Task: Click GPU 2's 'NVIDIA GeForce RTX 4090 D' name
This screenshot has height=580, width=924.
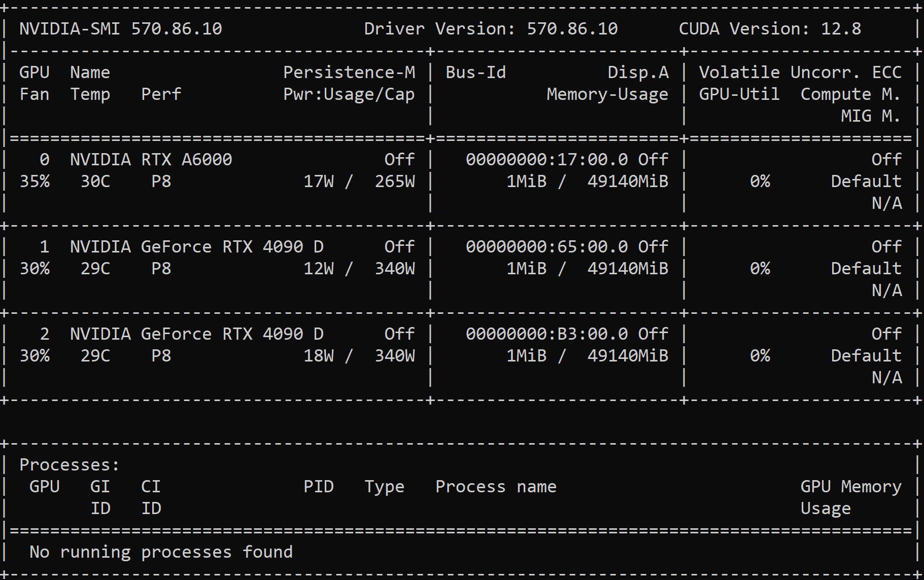Action: pyautogui.click(x=197, y=334)
